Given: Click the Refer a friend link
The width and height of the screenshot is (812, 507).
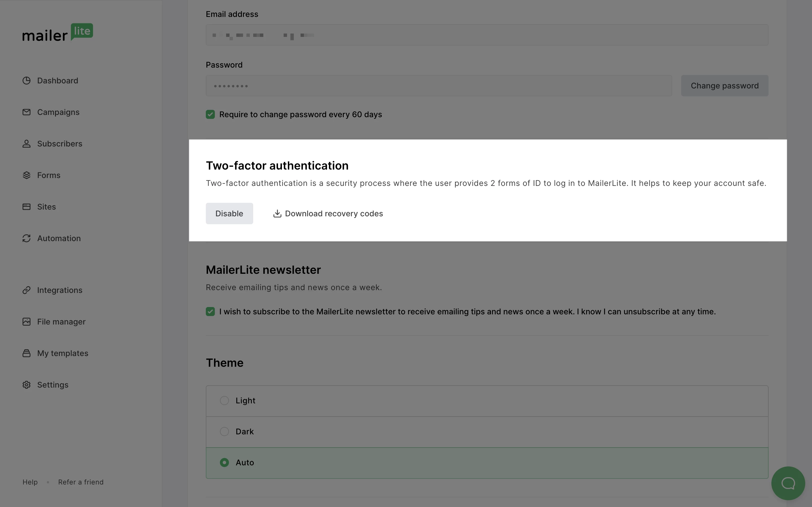Looking at the screenshot, I should tap(81, 482).
